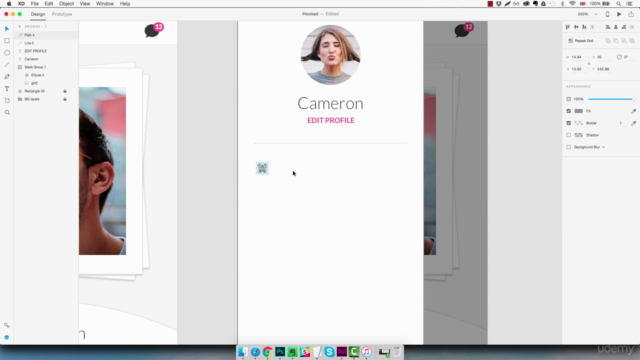This screenshot has width=640, height=360.
Task: Open Spotlight search in menu bar
Action: [x=619, y=4]
